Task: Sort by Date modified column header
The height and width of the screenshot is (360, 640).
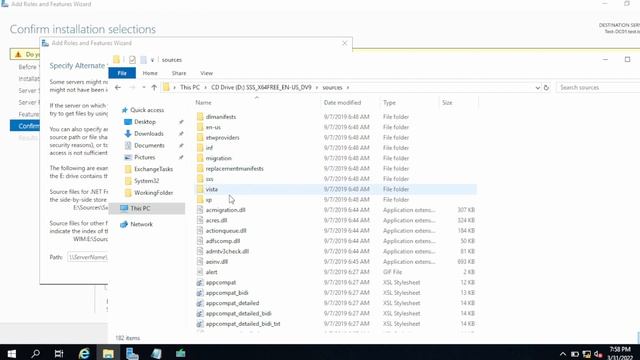Action: (342, 102)
